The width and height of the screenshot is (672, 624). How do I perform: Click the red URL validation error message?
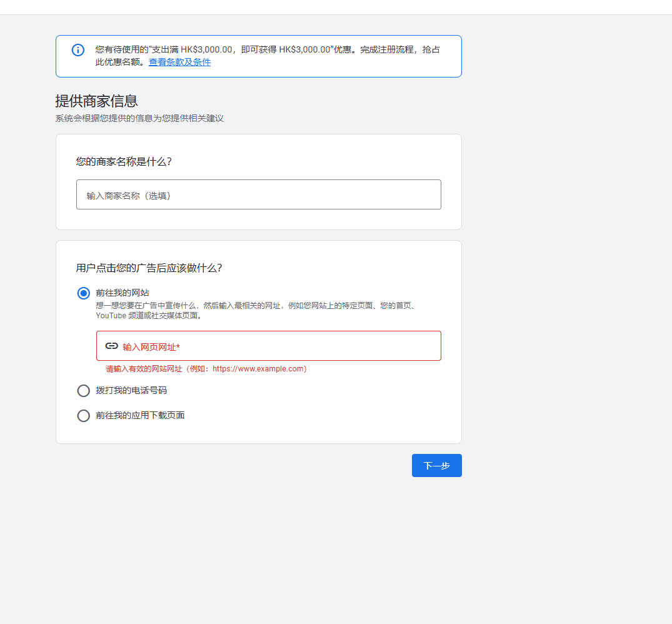click(206, 369)
